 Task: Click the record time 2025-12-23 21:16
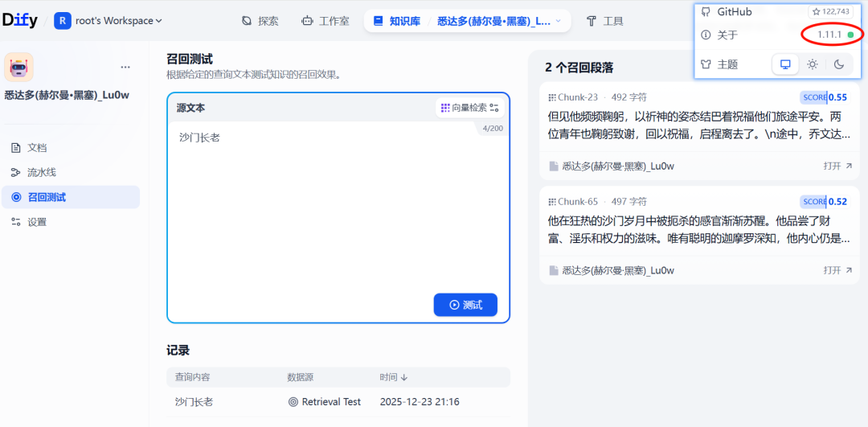pyautogui.click(x=420, y=401)
